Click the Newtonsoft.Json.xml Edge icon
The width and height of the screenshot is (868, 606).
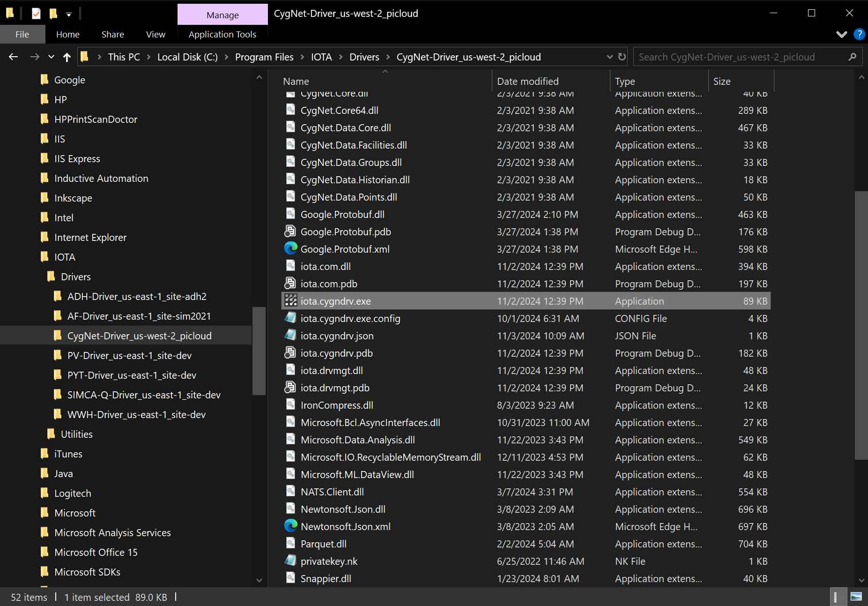tap(291, 526)
